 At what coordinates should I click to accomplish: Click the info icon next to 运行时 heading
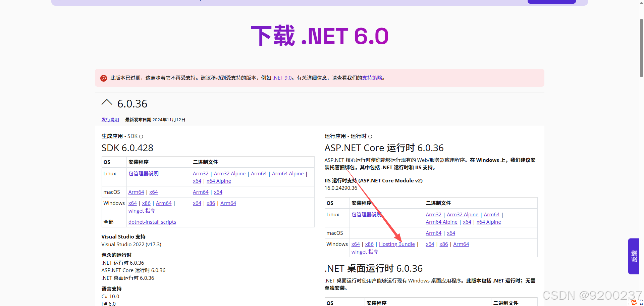pyautogui.click(x=370, y=136)
